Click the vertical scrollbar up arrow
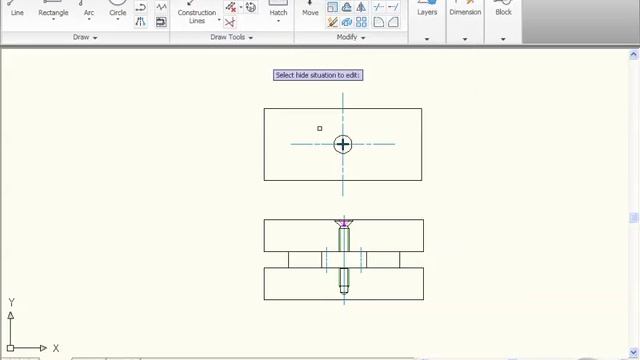Viewport: 640px width, 360px height. pos(633,54)
